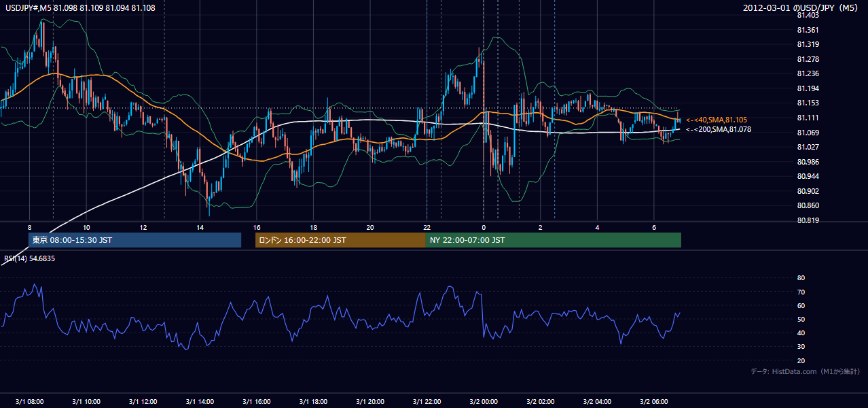Click the 3/2 04:00 date label
Screen dimensions: 868x408
(x=597, y=402)
